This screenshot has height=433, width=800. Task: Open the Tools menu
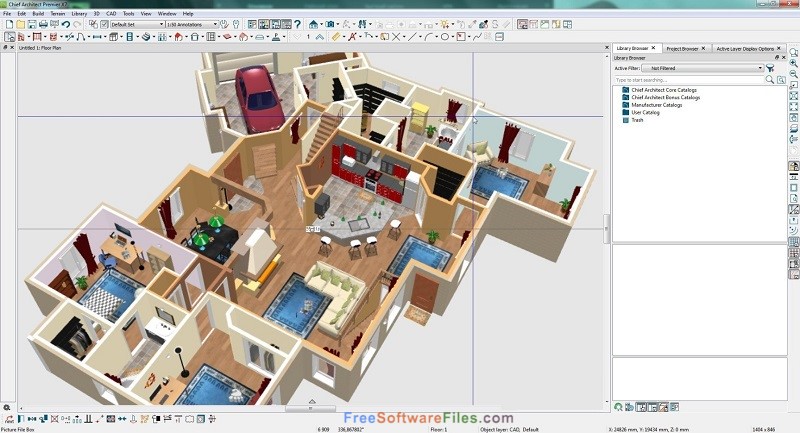point(129,14)
